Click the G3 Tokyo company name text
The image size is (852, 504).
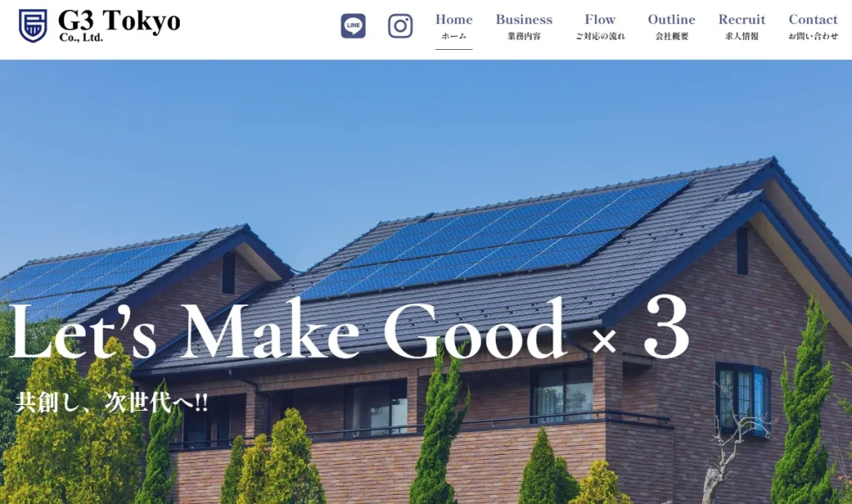click(x=119, y=21)
